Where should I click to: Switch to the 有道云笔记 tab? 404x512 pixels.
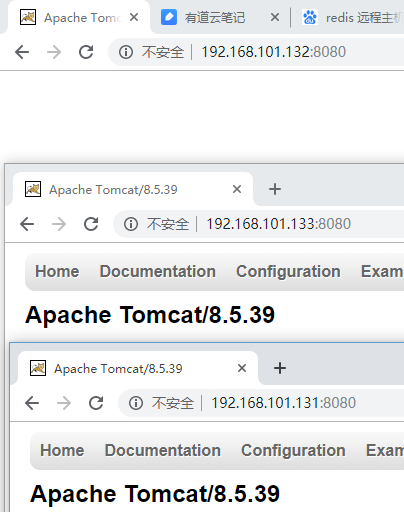220,17
